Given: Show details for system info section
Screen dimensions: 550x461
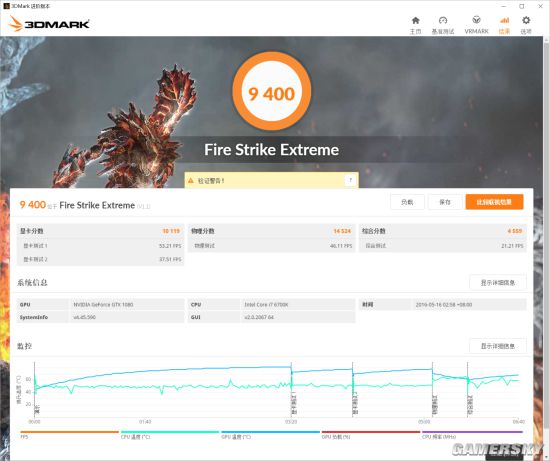Looking at the screenshot, I should tap(497, 282).
